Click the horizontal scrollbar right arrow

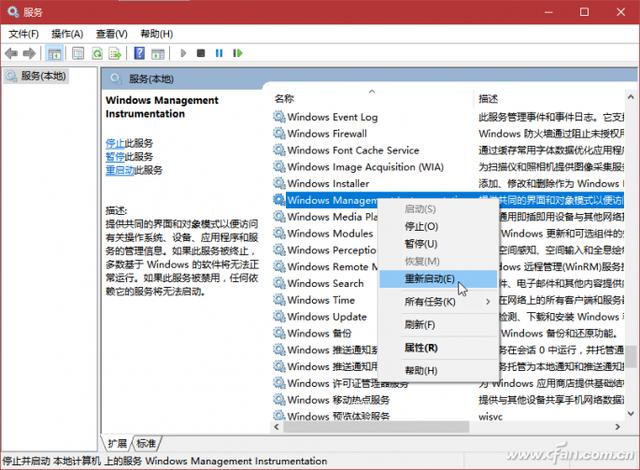(x=618, y=427)
